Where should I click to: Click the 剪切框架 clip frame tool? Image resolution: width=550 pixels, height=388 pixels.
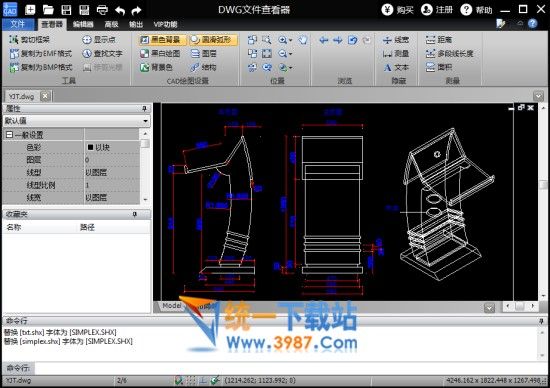pos(30,40)
